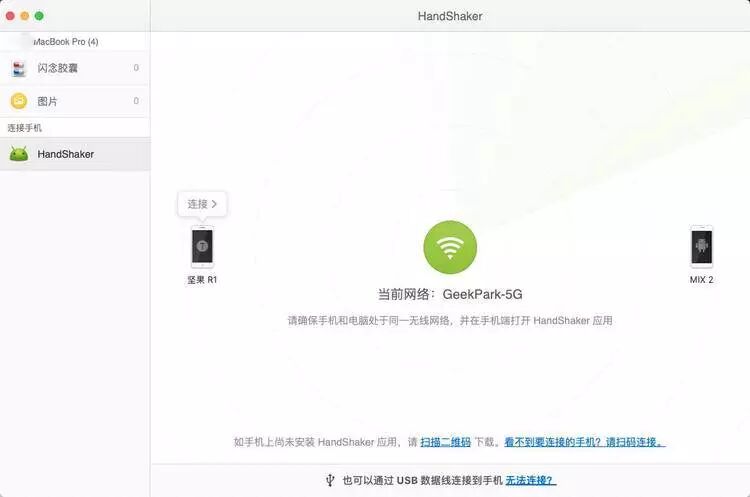Minimize the window with yellow button
This screenshot has height=497, width=750.
pos(24,16)
